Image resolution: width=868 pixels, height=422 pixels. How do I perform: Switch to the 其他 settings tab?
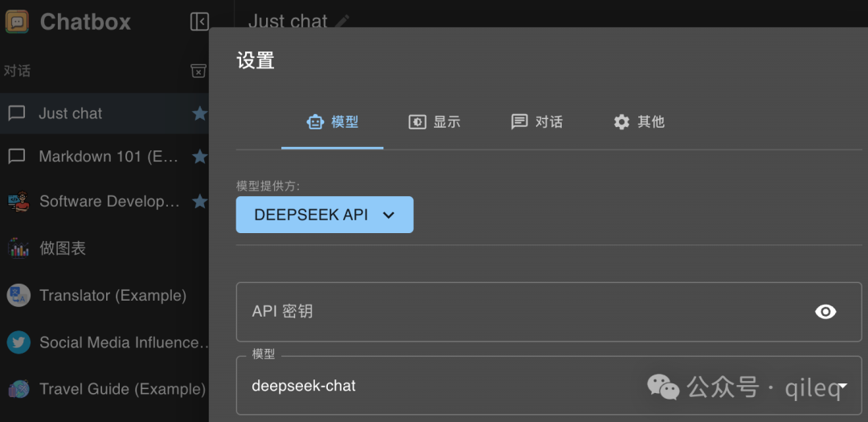(639, 122)
